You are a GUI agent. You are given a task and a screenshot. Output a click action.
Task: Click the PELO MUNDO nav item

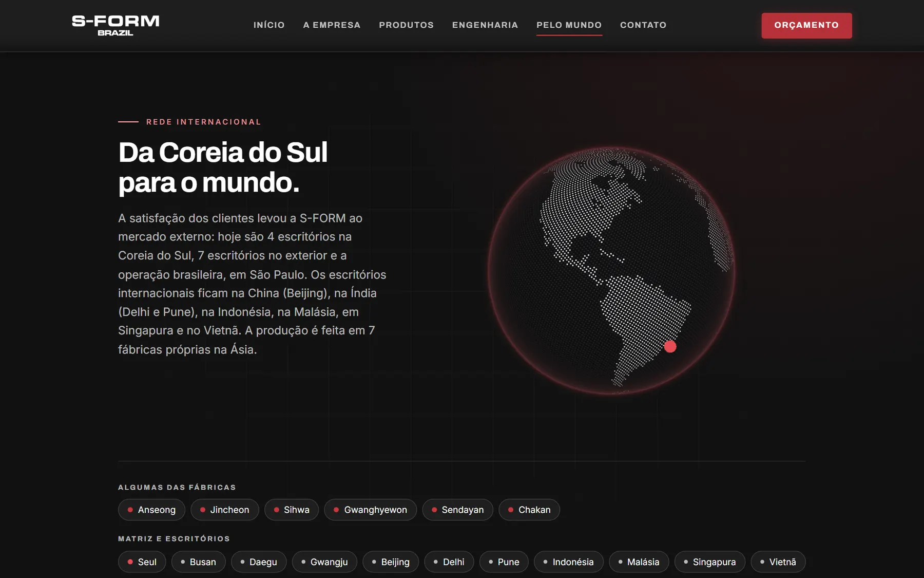pyautogui.click(x=569, y=25)
